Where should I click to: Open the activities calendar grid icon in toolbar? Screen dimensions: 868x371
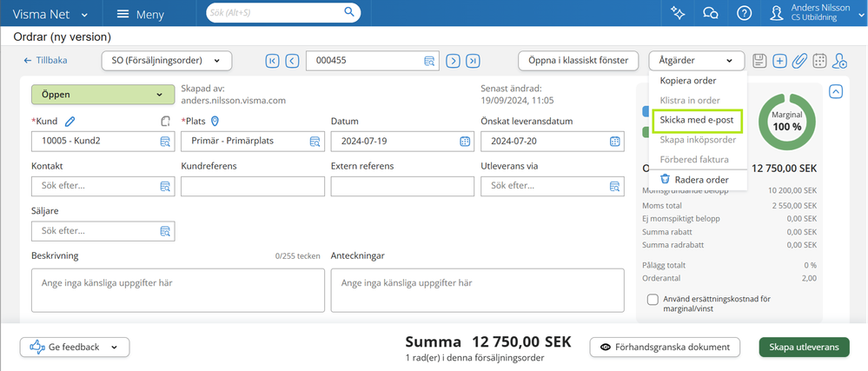[820, 60]
